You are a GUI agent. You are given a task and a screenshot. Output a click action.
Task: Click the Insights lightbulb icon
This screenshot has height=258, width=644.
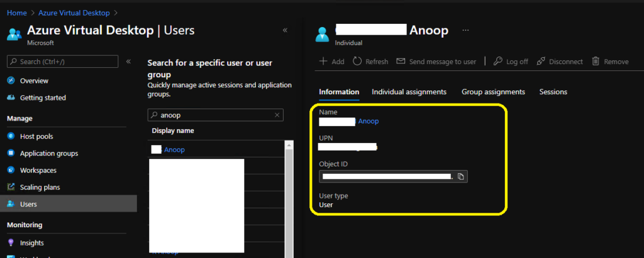click(11, 243)
